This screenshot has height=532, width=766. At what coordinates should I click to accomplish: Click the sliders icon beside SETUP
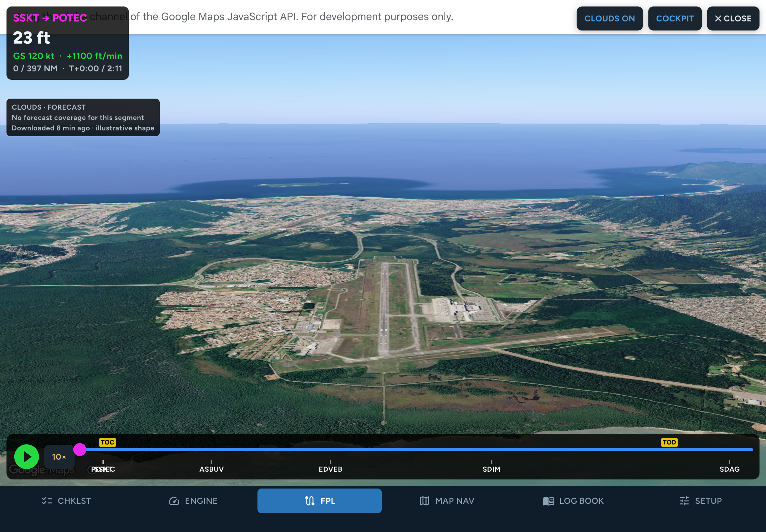click(x=684, y=501)
